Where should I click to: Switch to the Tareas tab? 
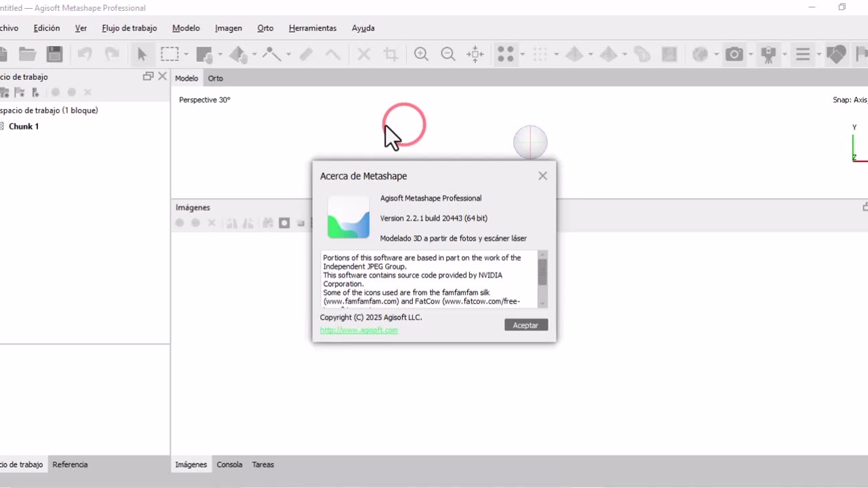(x=262, y=464)
